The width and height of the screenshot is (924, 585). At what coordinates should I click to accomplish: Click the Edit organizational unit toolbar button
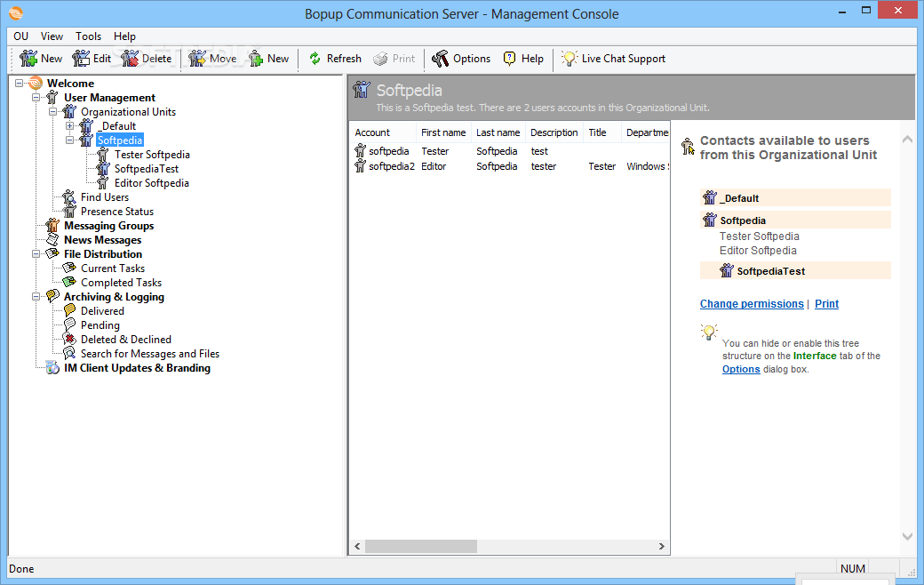click(92, 59)
